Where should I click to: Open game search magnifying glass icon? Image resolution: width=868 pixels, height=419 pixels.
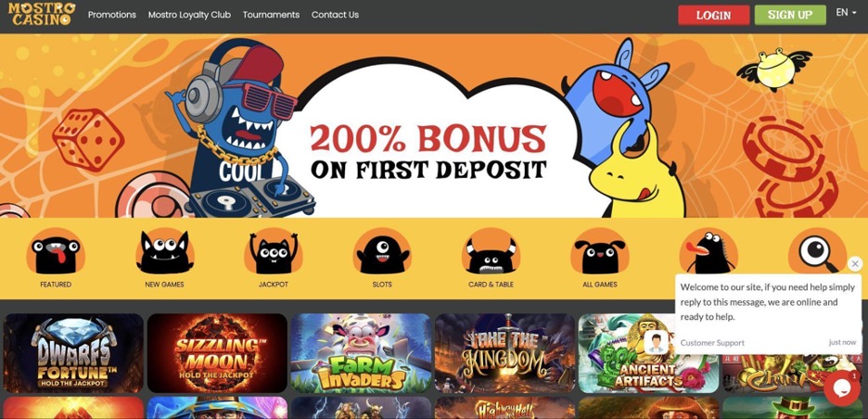818,252
